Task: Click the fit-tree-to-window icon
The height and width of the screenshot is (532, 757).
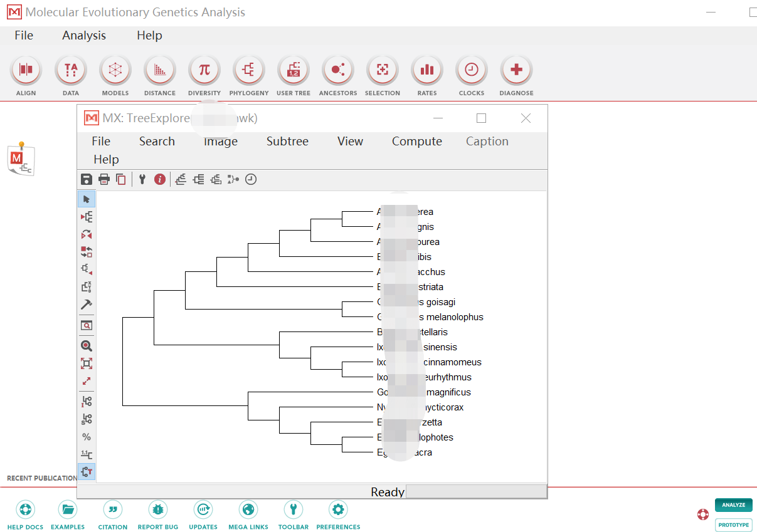Action: point(87,363)
